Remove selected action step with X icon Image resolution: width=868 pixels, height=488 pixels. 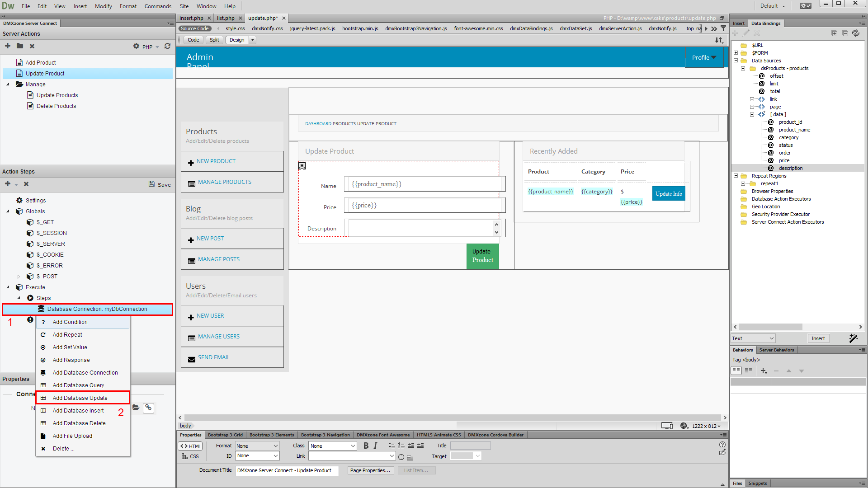tap(26, 184)
